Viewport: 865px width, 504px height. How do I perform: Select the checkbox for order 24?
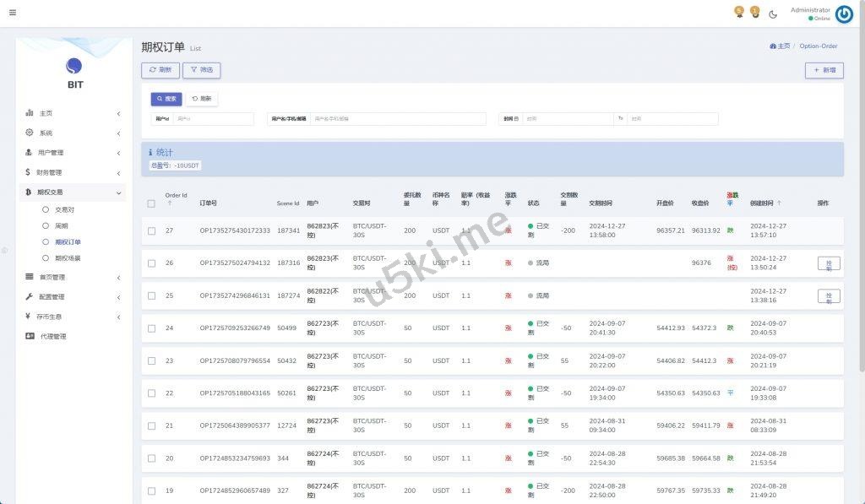pyautogui.click(x=151, y=328)
